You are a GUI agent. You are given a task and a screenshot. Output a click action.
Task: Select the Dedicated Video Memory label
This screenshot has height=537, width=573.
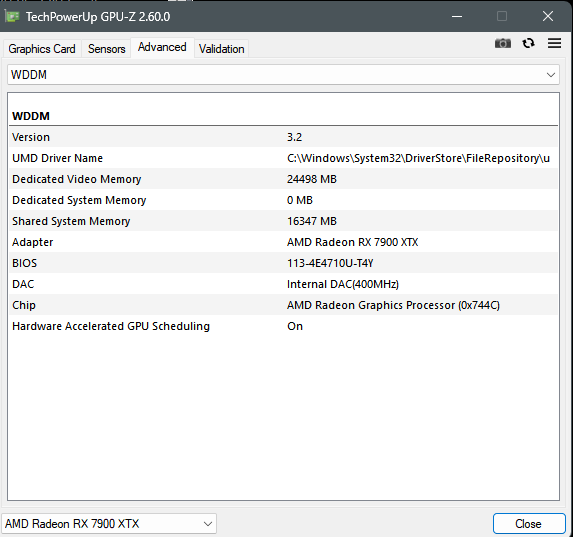[77, 179]
